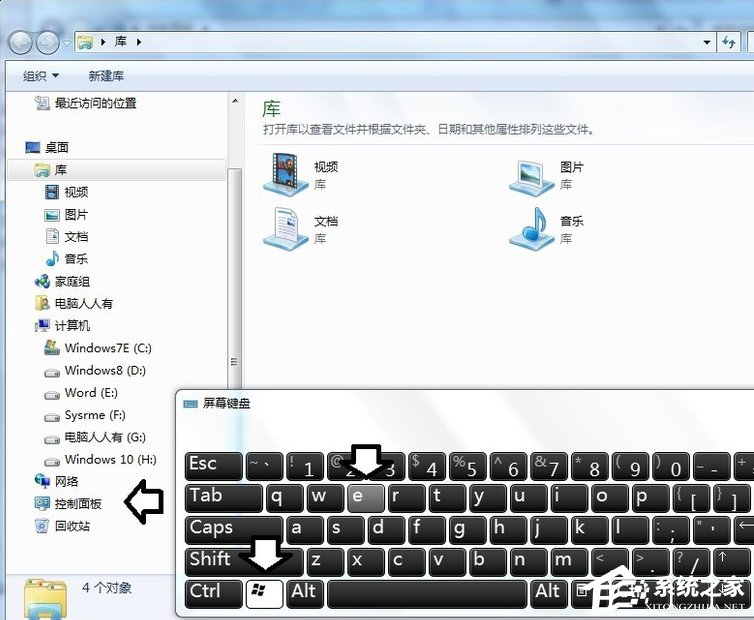Open 文档 under 库 in the tree
754x620 pixels.
tap(66, 237)
